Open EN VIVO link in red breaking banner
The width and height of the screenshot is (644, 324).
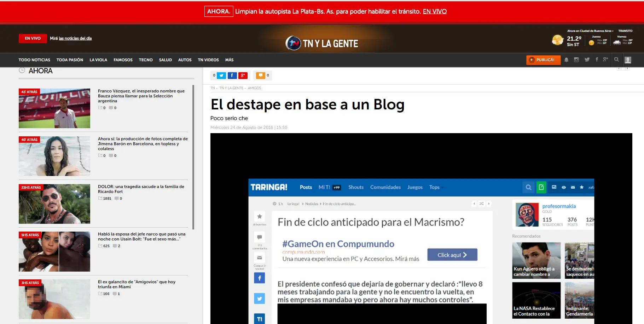tap(435, 11)
